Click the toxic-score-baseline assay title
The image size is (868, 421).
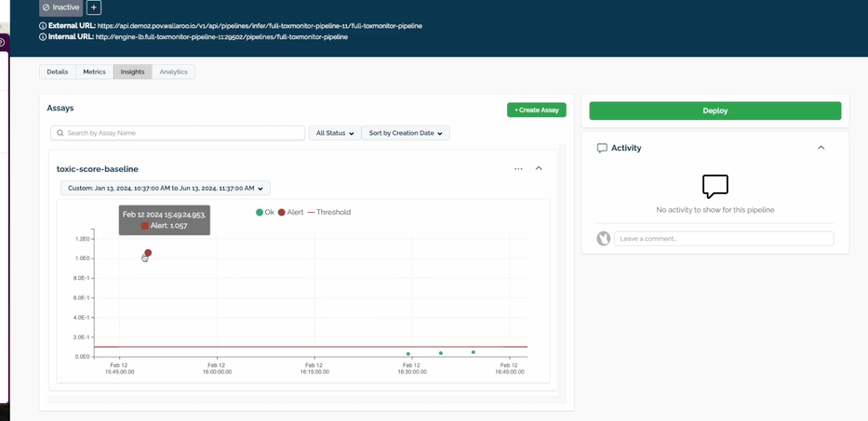pos(98,169)
